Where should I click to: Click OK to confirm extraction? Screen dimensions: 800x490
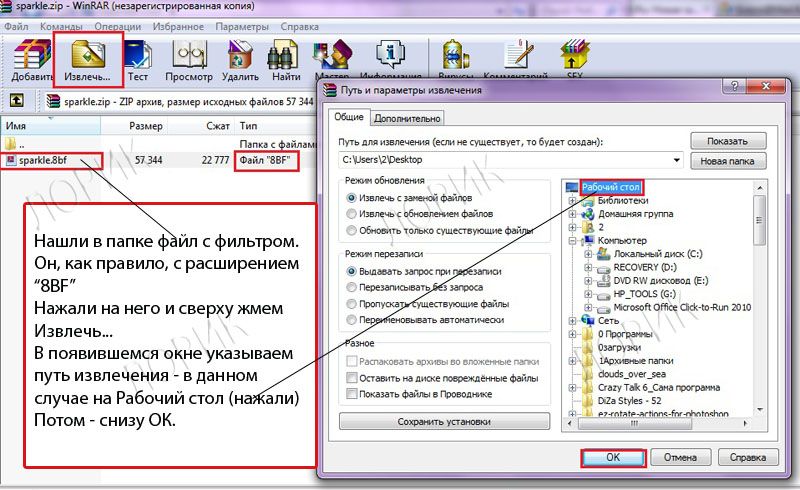[613, 457]
